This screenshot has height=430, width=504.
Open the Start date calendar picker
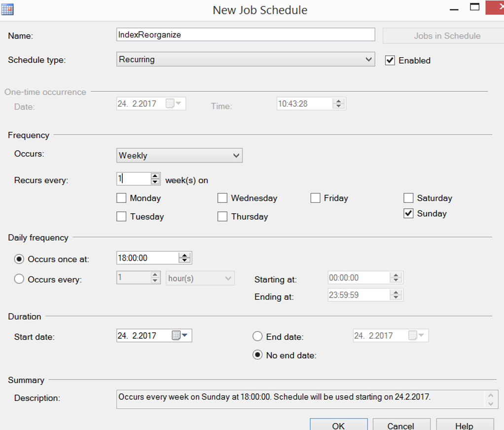(176, 335)
